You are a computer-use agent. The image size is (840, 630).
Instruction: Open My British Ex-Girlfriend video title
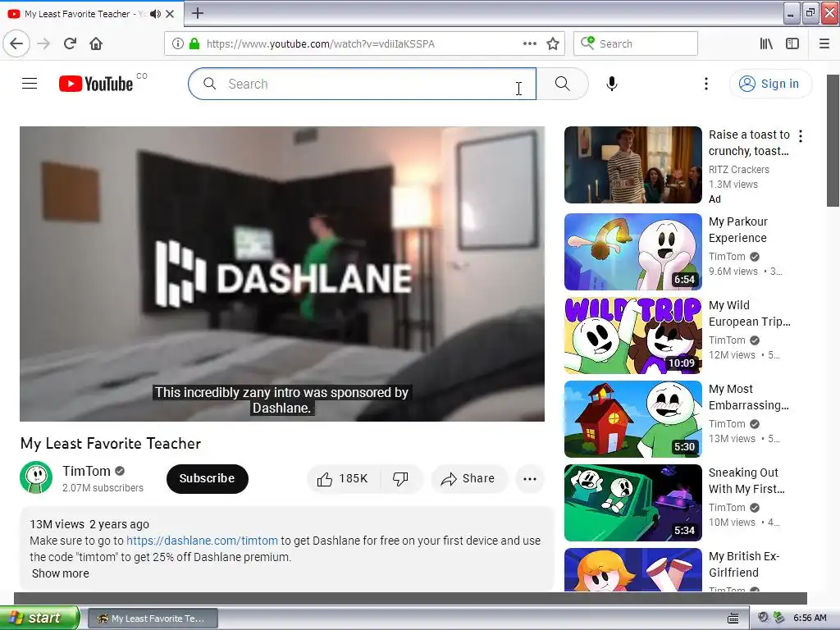(743, 564)
